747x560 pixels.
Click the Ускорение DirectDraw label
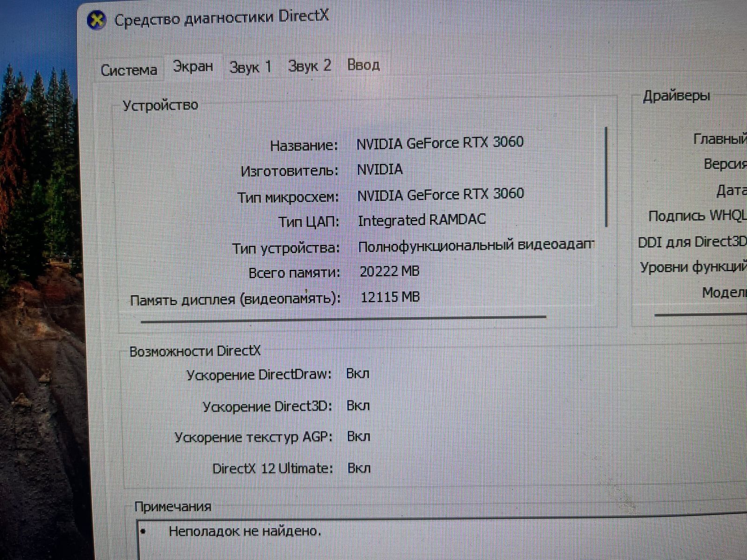259,375
